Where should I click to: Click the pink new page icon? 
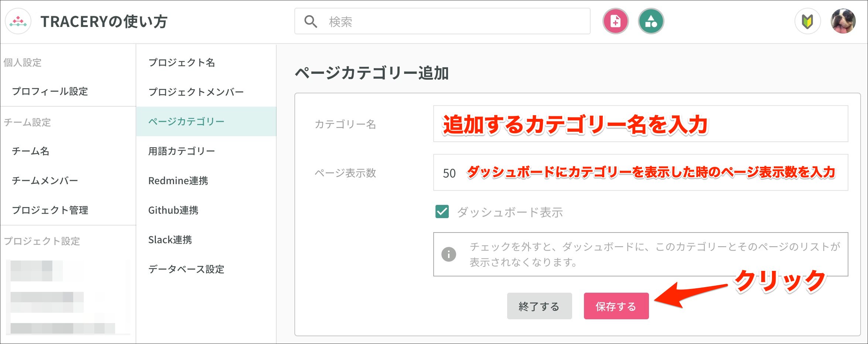click(x=615, y=21)
